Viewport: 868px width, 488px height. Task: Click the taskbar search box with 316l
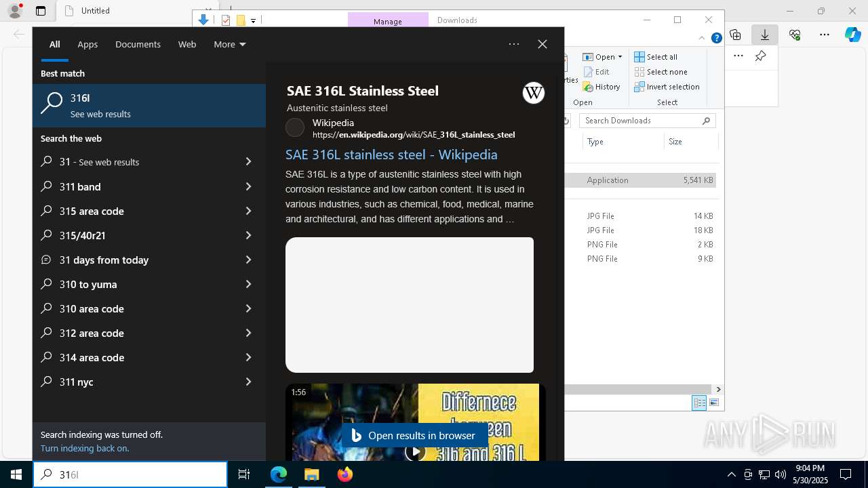(130, 474)
